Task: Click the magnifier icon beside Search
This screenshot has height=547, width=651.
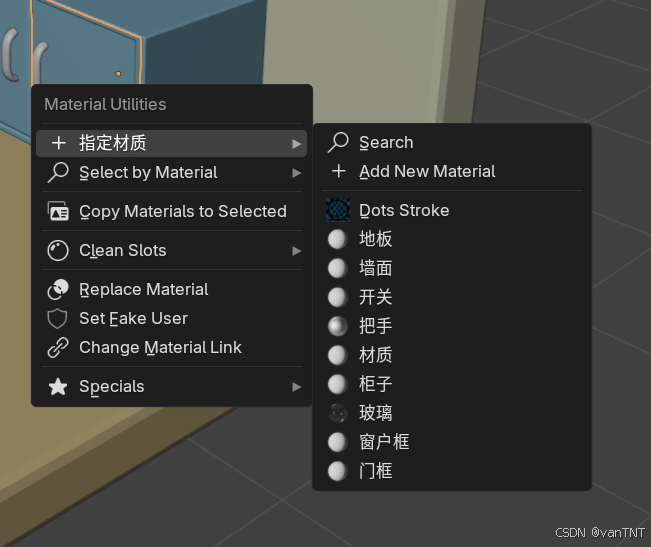Action: coord(338,142)
